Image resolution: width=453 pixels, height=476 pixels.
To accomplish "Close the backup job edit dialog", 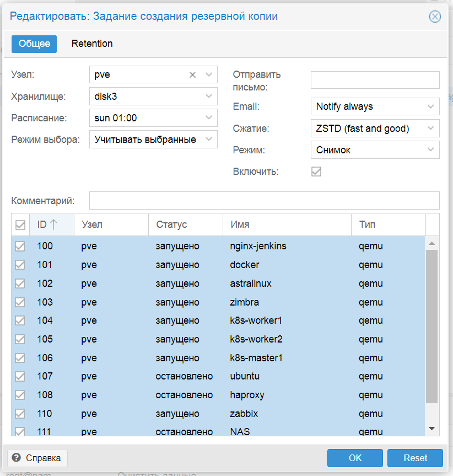I will click(435, 17).
